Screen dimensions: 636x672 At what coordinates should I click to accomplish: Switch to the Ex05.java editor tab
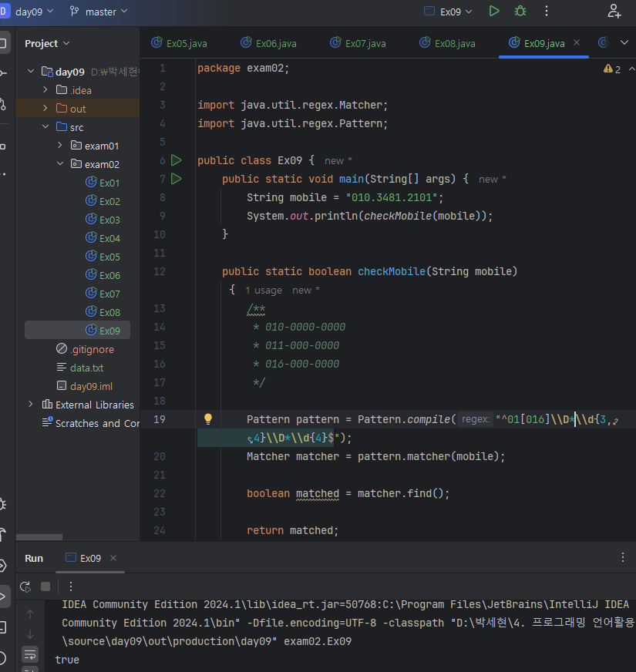pos(186,43)
